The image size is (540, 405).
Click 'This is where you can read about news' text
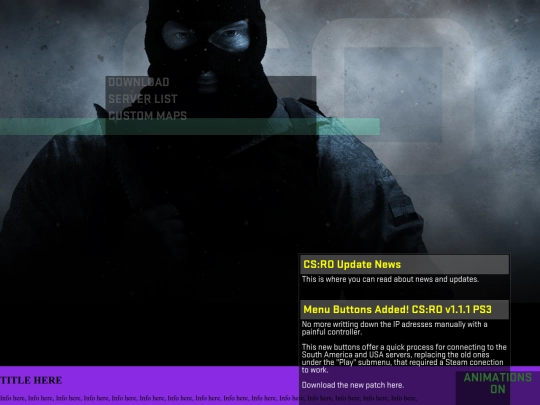(391, 279)
